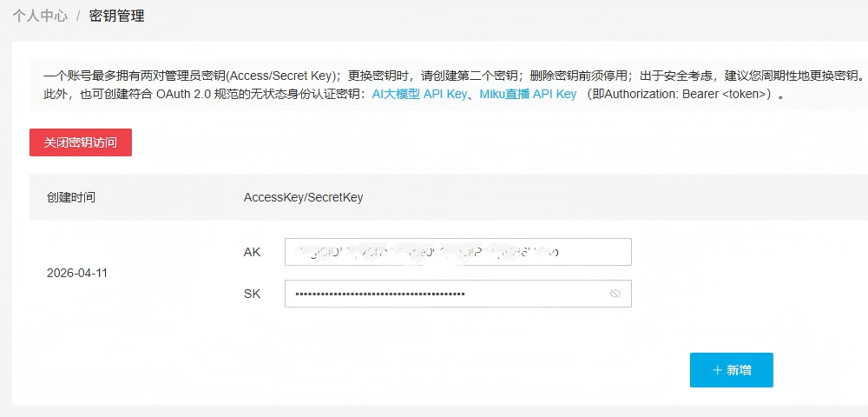This screenshot has width=868, height=417.
Task: Open the Miku直播 API Key link
Action: (528, 94)
